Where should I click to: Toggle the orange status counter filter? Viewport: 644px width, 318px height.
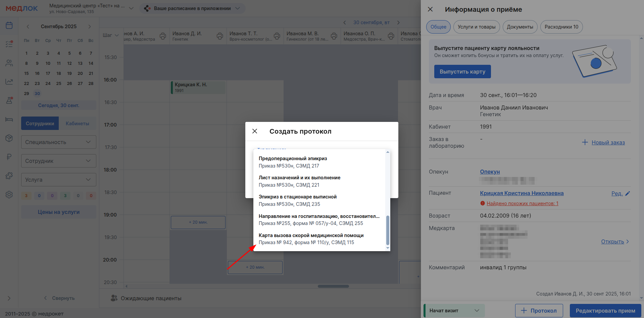coord(26,196)
